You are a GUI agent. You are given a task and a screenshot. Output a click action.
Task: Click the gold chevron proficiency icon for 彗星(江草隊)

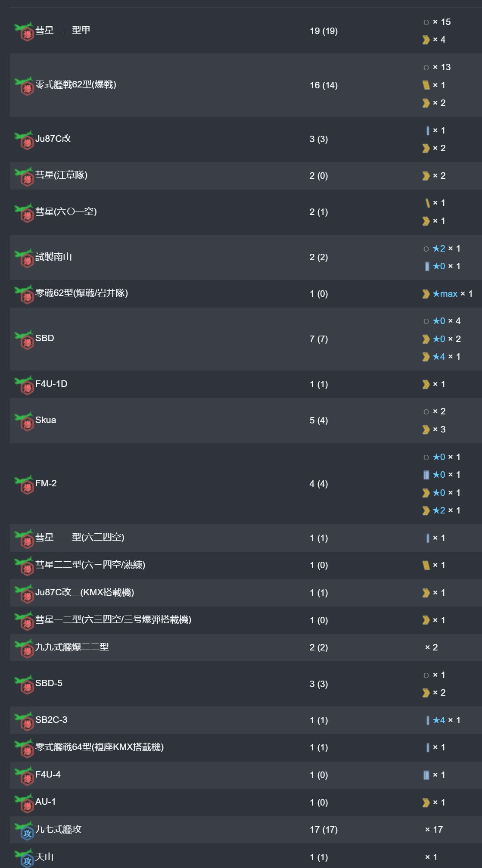point(426,176)
